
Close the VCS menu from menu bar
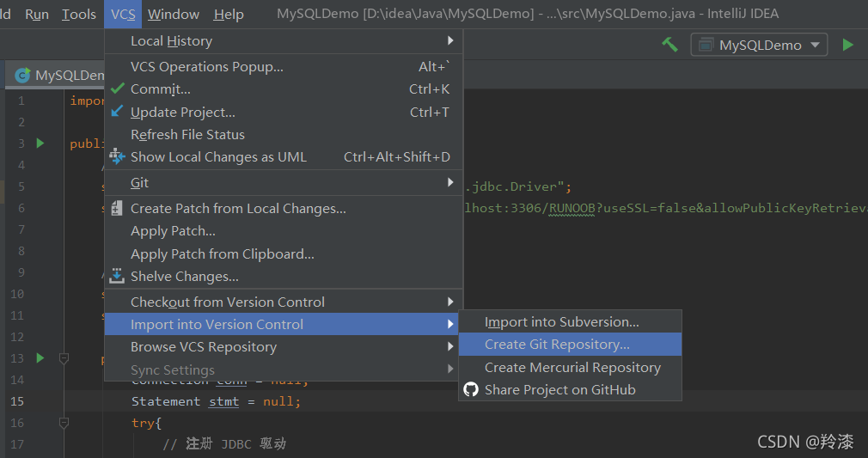[x=123, y=14]
